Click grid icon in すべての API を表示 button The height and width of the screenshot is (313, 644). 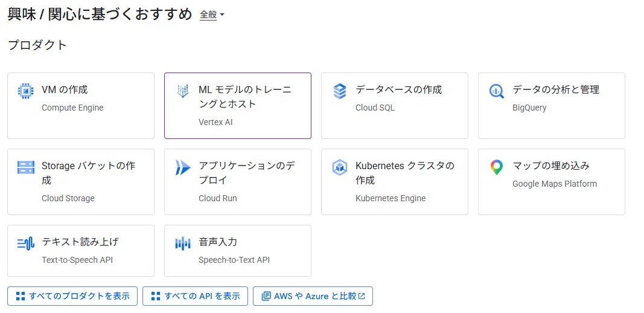click(155, 296)
